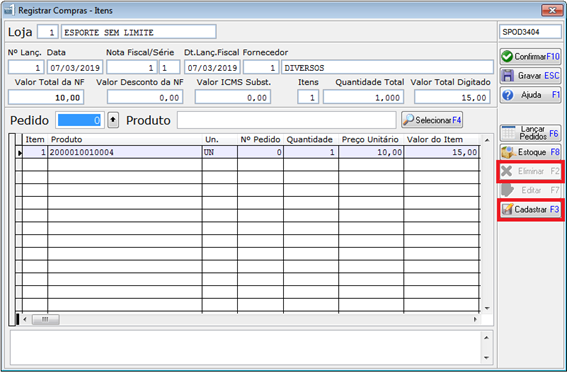
Task: Select the Valor Total da NF field
Action: [x=46, y=97]
